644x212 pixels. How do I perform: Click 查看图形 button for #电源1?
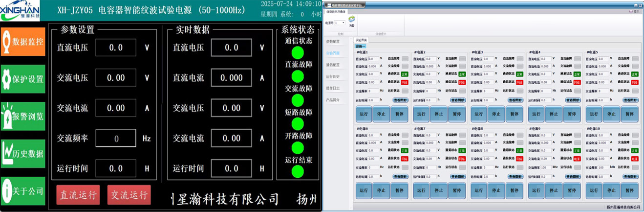(401, 100)
